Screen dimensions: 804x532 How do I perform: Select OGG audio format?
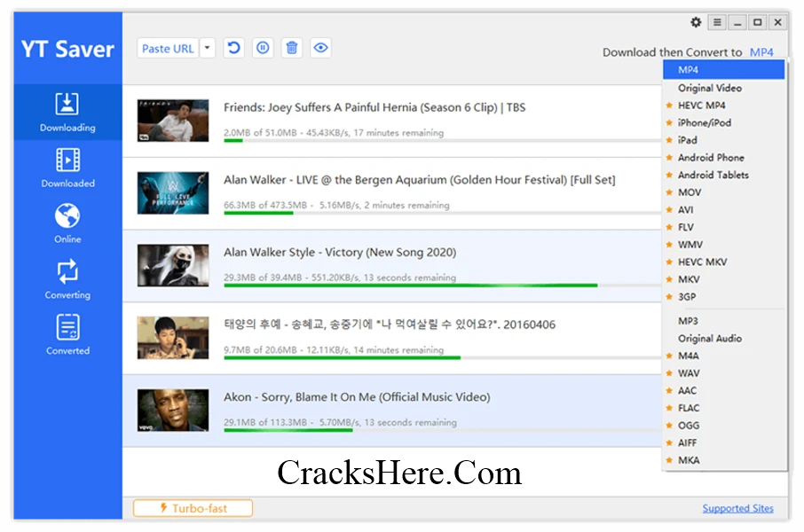723,426
